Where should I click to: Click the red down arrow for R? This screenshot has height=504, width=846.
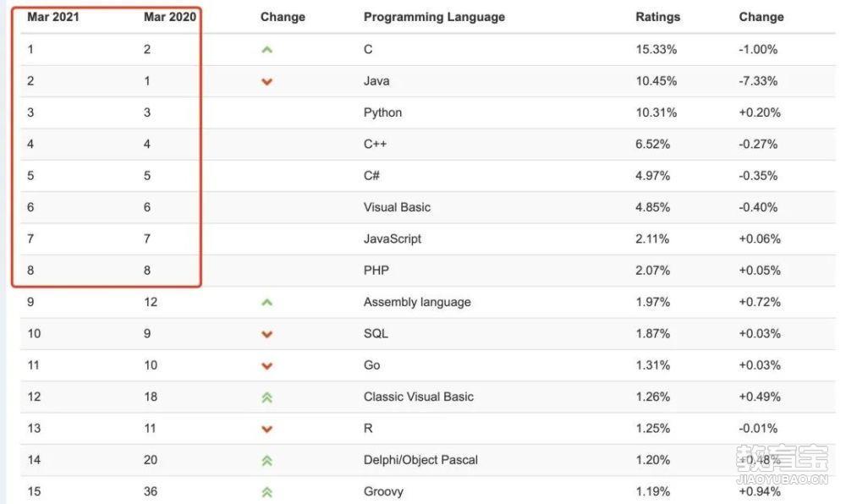266,429
